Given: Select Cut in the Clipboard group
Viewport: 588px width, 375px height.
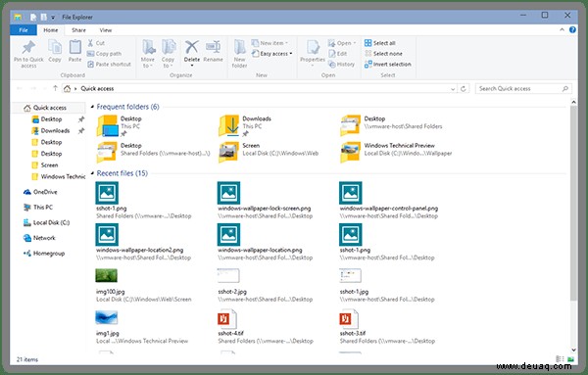Looking at the screenshot, I should (96, 43).
